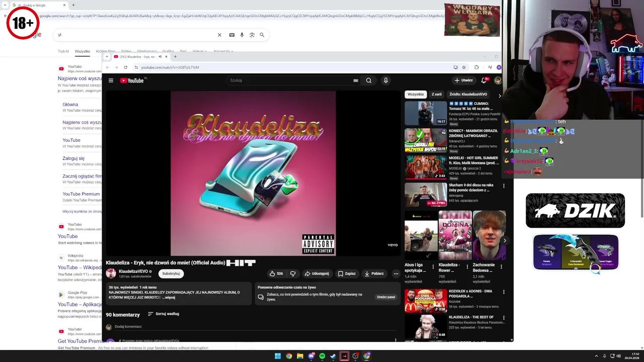The height and width of the screenshot is (362, 644).
Task: Open YouTube notifications bell
Action: [485, 80]
